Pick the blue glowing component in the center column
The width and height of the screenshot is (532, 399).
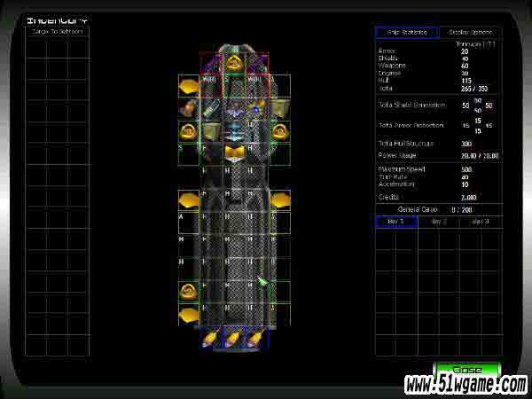[234, 131]
